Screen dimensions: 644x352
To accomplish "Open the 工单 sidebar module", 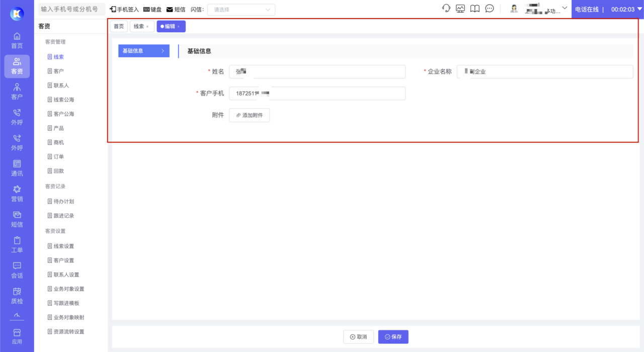I will tap(17, 245).
